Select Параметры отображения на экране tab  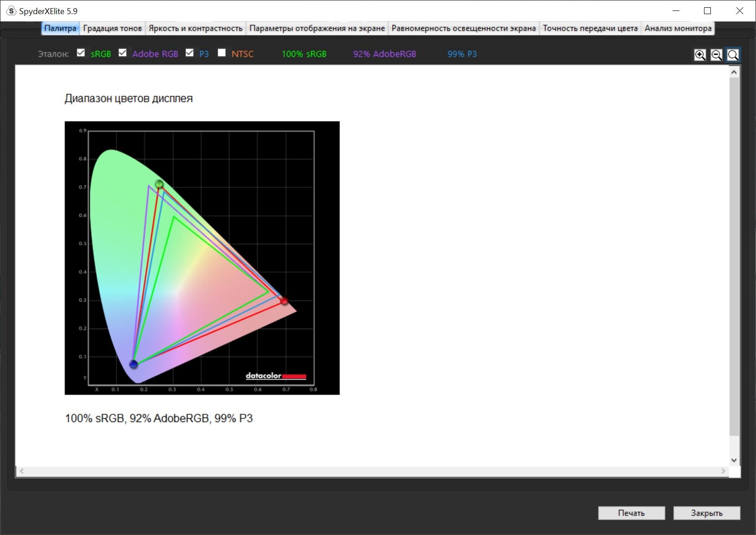(x=317, y=28)
